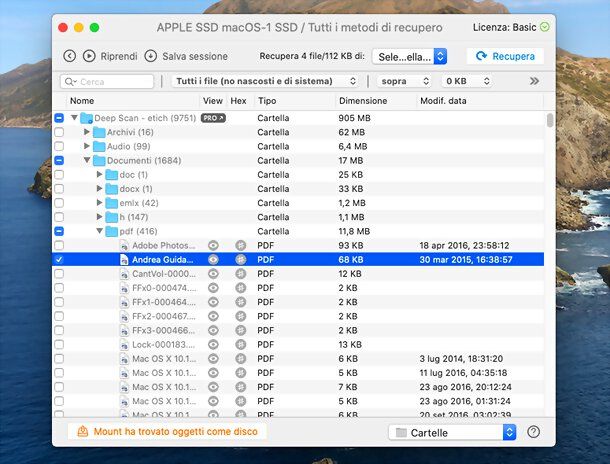Screen dimensions: 610x464
Task: Toggle the Documenti folder checkbox
Action: tap(59, 160)
